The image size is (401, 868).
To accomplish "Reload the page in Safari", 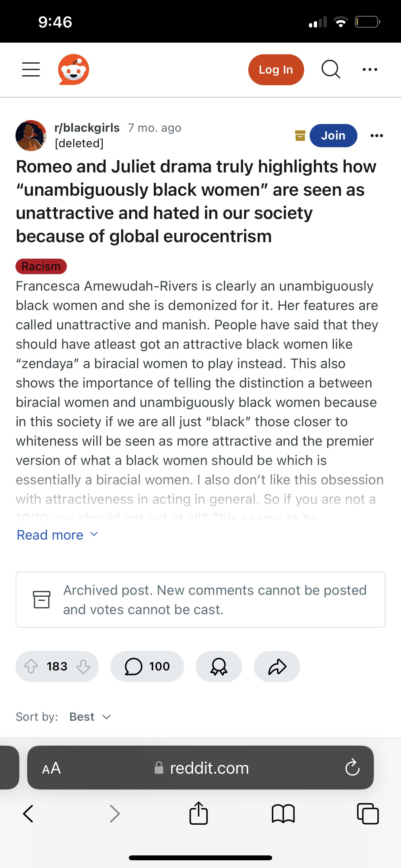I will pyautogui.click(x=352, y=768).
